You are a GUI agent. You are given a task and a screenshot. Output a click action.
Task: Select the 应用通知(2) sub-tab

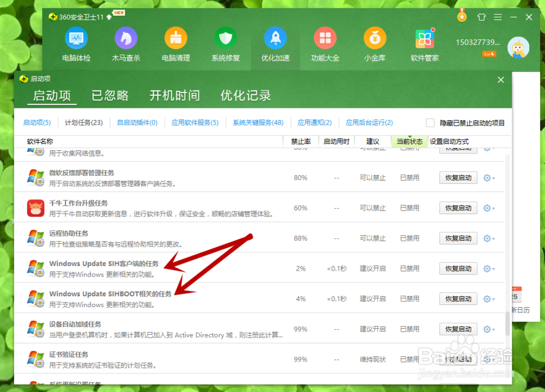pos(314,122)
